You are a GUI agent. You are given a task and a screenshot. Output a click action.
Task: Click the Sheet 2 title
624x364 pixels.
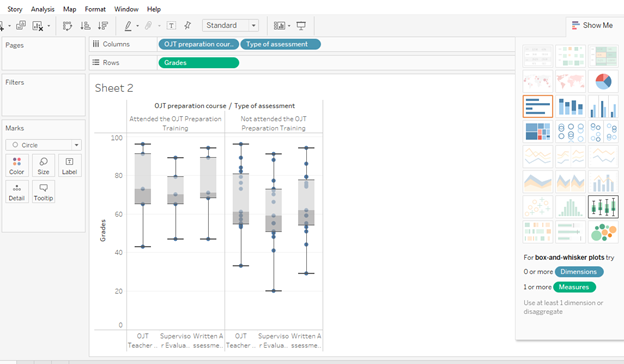(x=114, y=88)
